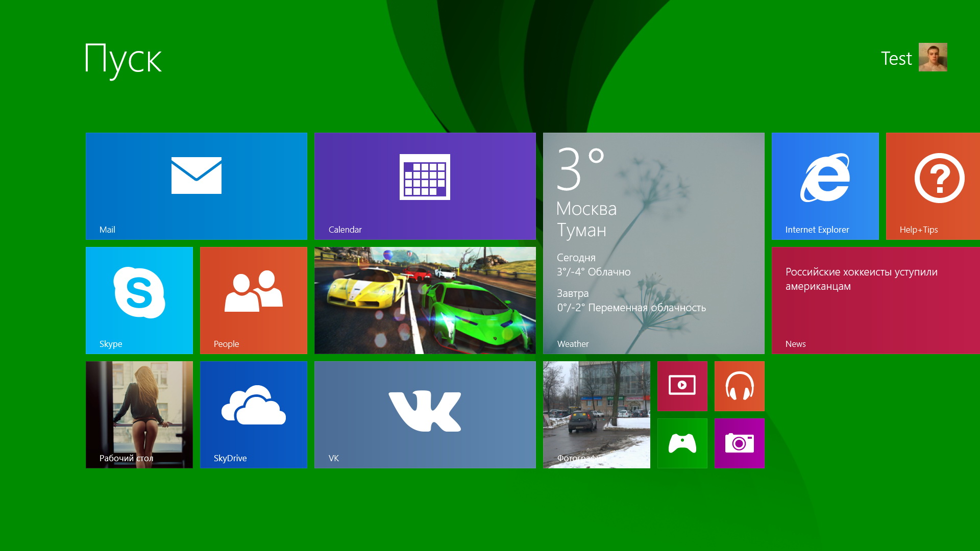The height and width of the screenshot is (551, 980).
Task: Open the Video app small tile
Action: click(x=682, y=386)
